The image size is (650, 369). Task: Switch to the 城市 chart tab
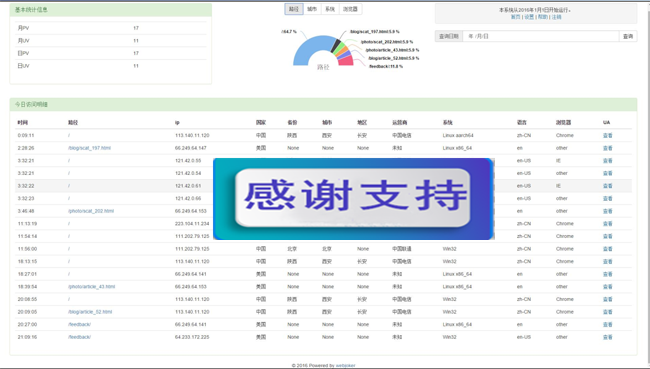pos(312,9)
